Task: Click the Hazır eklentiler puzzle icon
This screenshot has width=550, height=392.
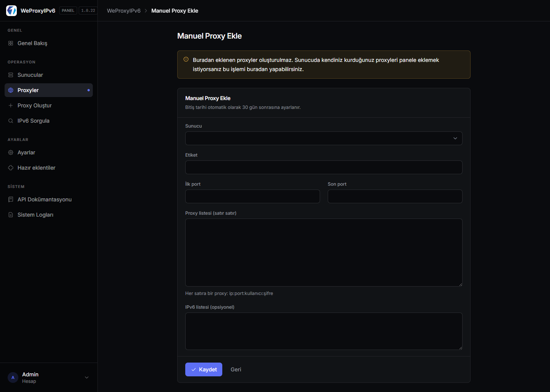Action: pos(11,168)
